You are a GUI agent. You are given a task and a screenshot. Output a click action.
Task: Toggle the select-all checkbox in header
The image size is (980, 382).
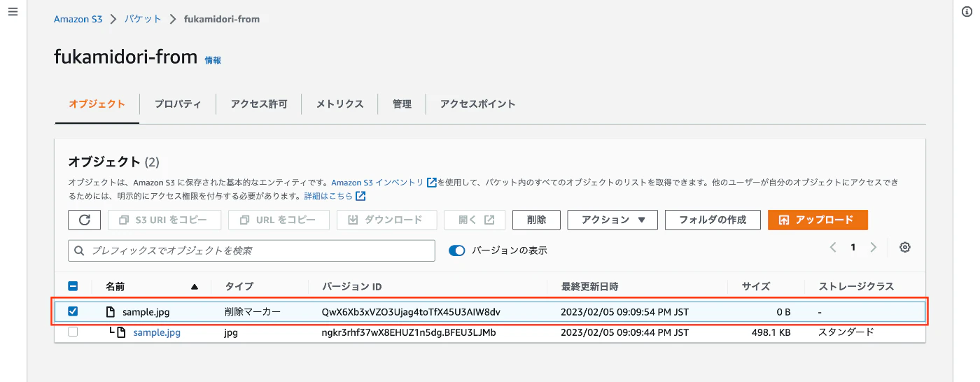(x=73, y=286)
